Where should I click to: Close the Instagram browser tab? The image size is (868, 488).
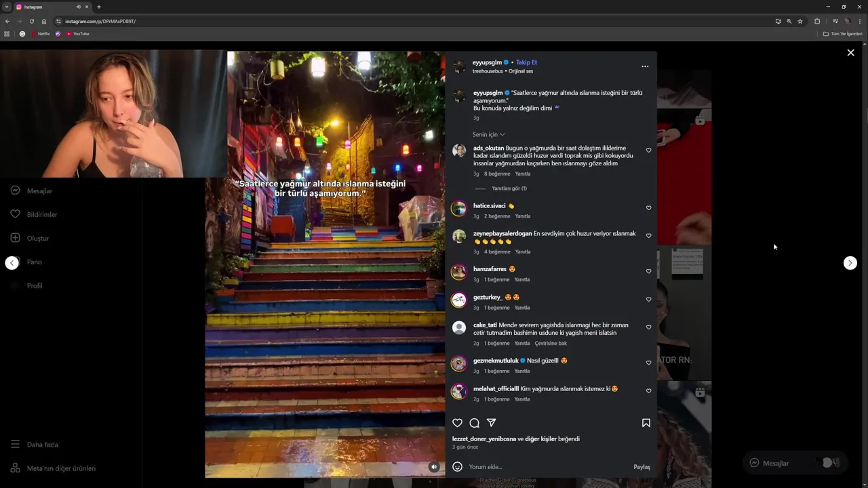87,7
